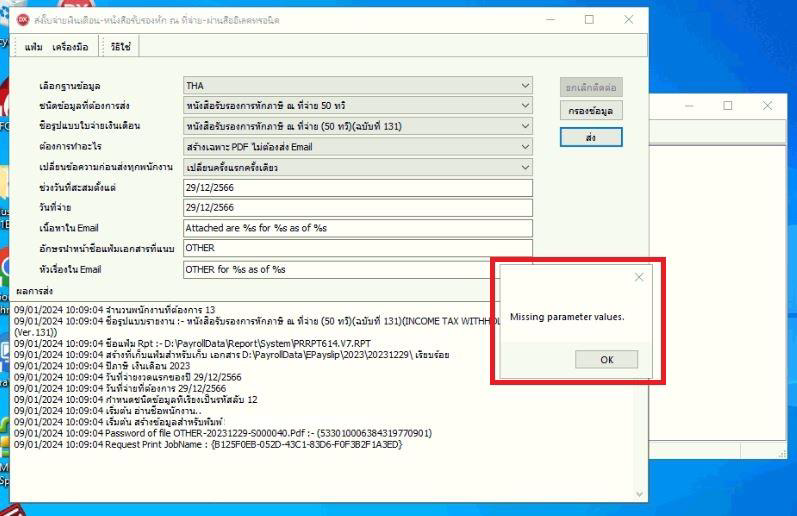Screen dimensions: 797x516
Task: Close the Missing parameter values dialog with X
Action: point(639,277)
